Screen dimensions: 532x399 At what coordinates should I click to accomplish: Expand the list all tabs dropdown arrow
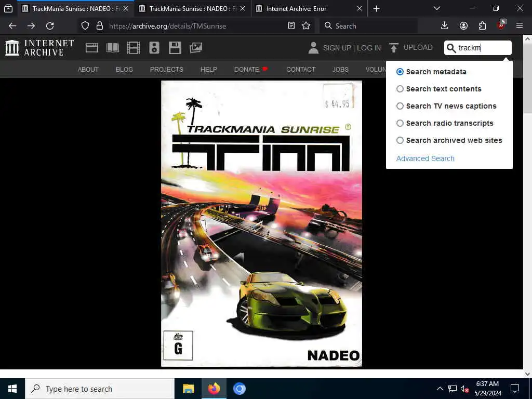coord(437,8)
